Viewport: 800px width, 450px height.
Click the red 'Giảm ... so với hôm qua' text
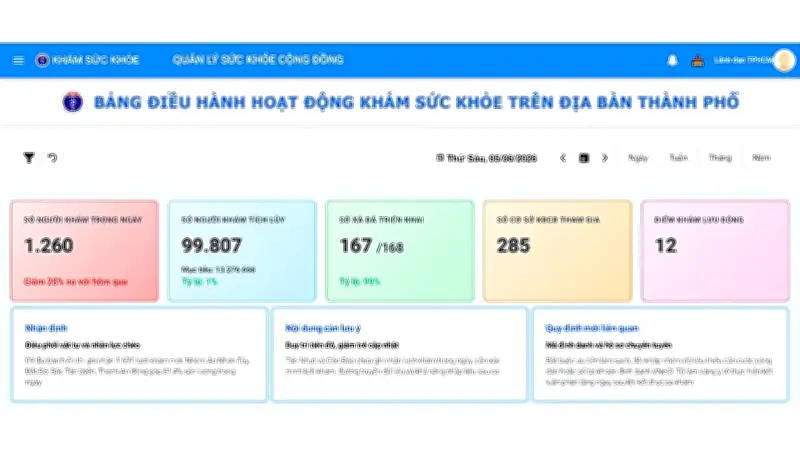pos(76,282)
